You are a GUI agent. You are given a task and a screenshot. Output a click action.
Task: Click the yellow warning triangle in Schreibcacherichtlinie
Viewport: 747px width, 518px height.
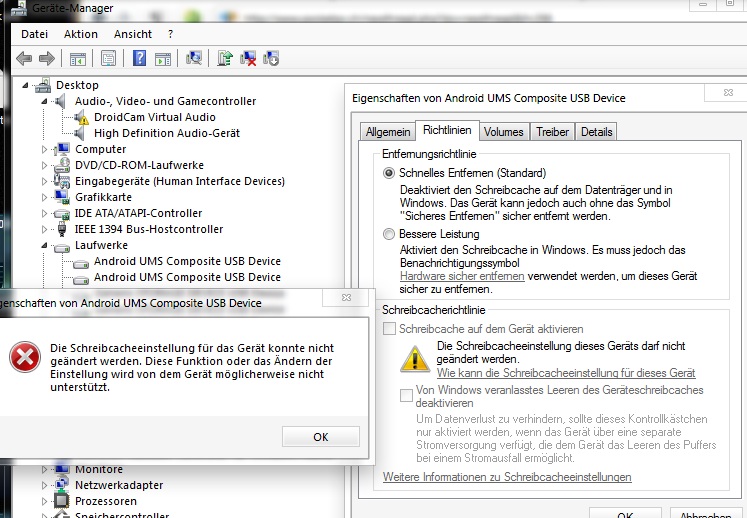414,359
